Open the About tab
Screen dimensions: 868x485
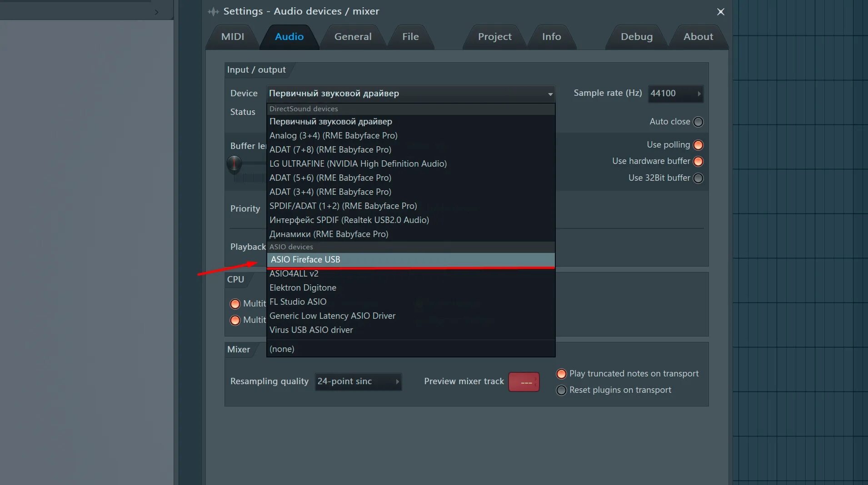pyautogui.click(x=698, y=37)
